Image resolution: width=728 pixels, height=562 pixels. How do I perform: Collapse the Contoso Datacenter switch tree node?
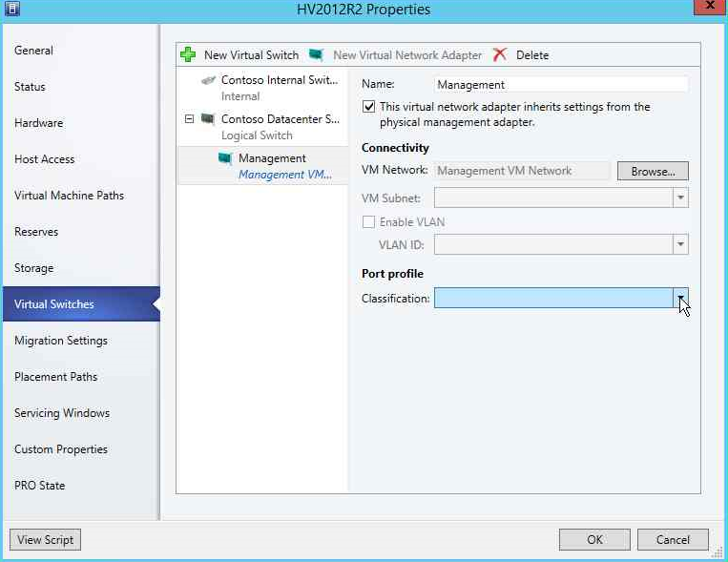tap(190, 119)
